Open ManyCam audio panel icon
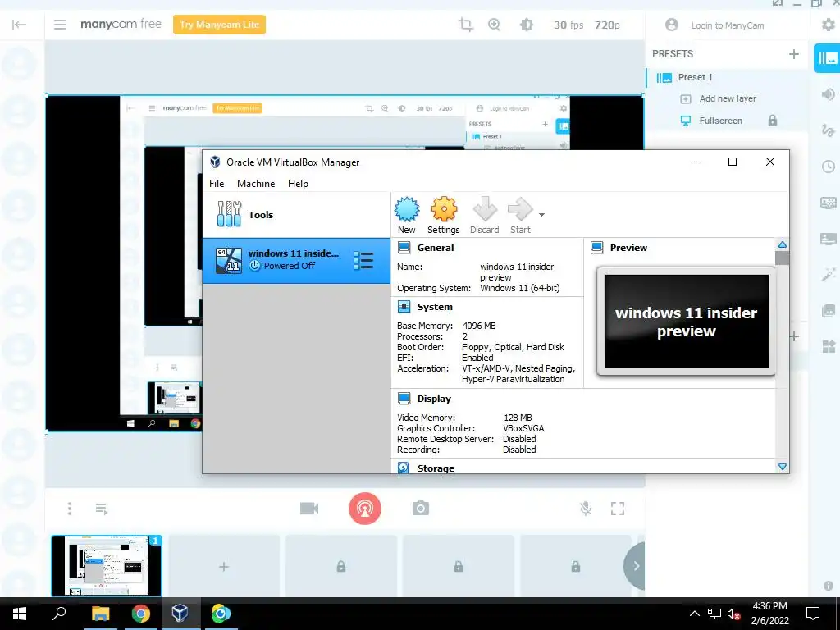Screen dimensions: 840x630 [829, 95]
